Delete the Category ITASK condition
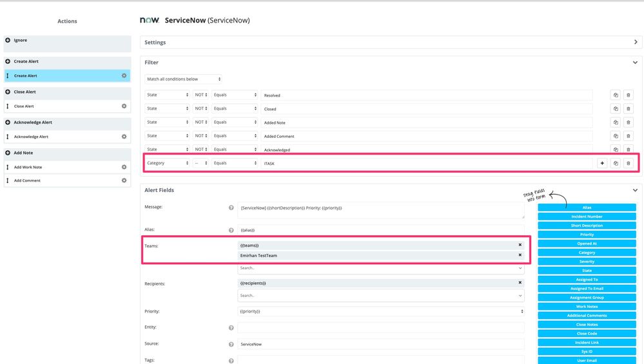 pos(628,163)
